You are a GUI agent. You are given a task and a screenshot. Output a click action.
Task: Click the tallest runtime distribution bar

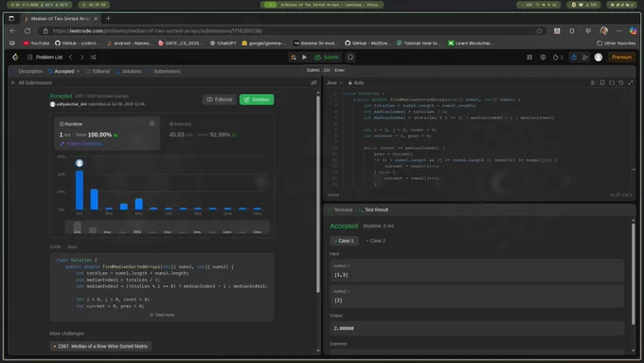(80, 190)
